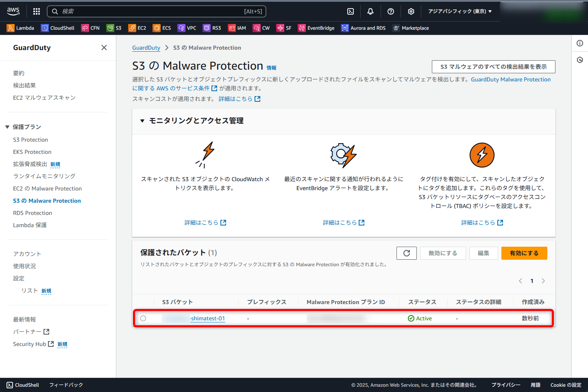This screenshot has height=392, width=588.
Task: Open Aurora and RDS shortcut
Action: (x=363, y=28)
